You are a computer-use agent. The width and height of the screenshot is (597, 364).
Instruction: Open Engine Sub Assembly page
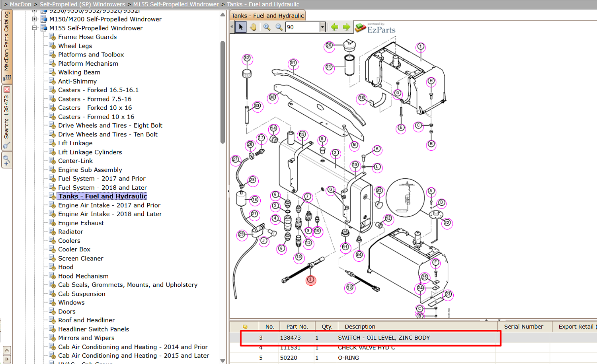point(90,169)
